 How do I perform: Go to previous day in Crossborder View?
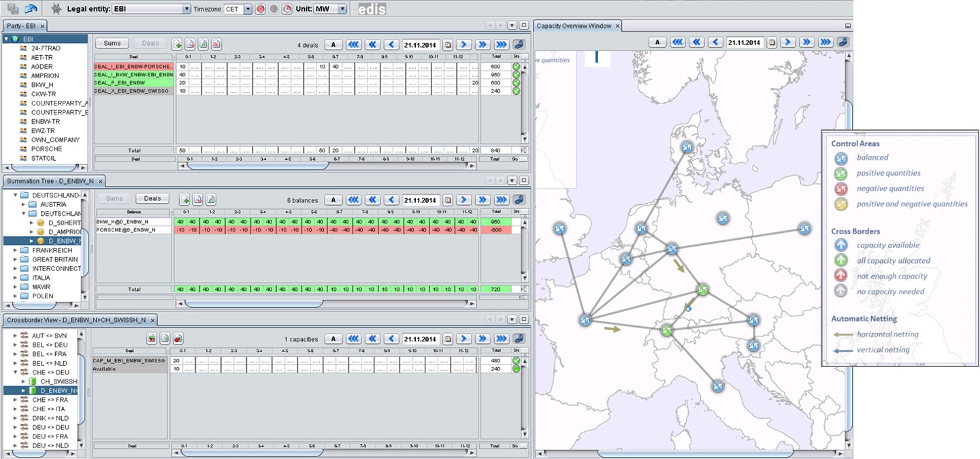391,339
